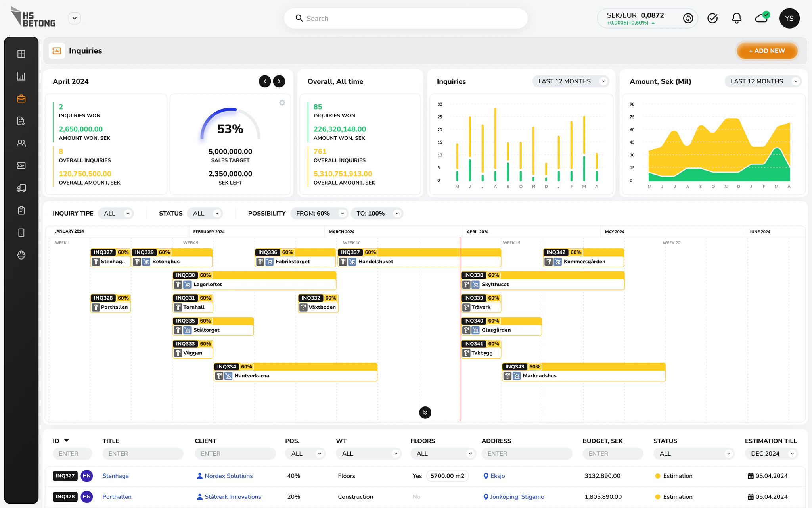Open the tasks checkmark circle icon

[x=712, y=18]
